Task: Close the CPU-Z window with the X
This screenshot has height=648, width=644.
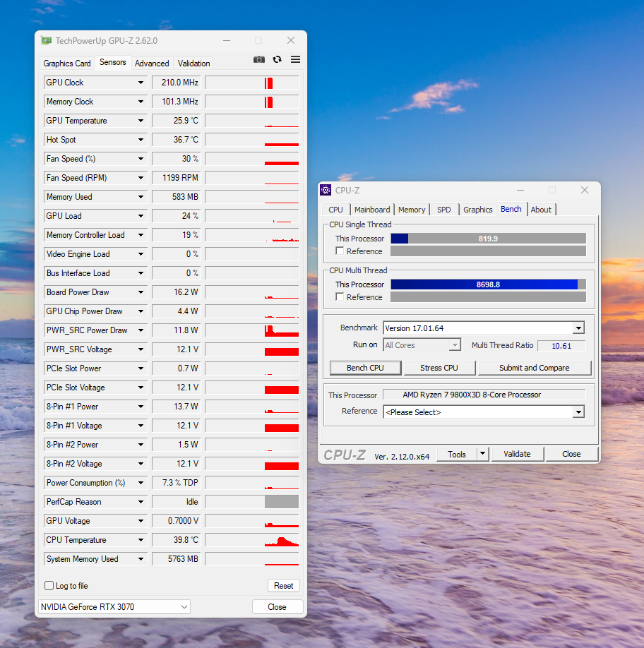Action: tap(585, 190)
